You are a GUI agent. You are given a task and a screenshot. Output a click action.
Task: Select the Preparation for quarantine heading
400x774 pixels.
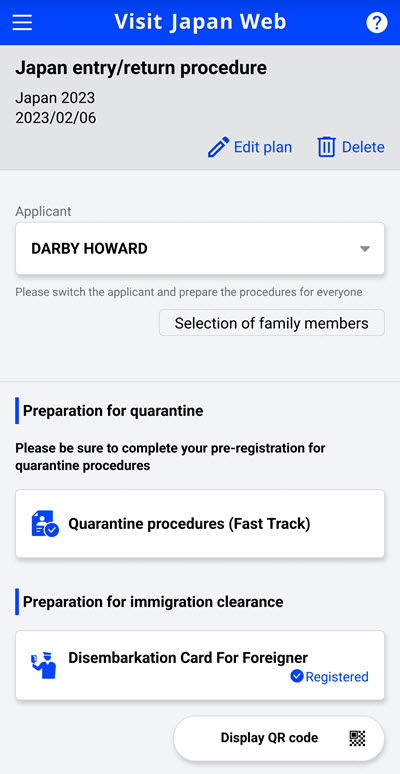pos(113,411)
